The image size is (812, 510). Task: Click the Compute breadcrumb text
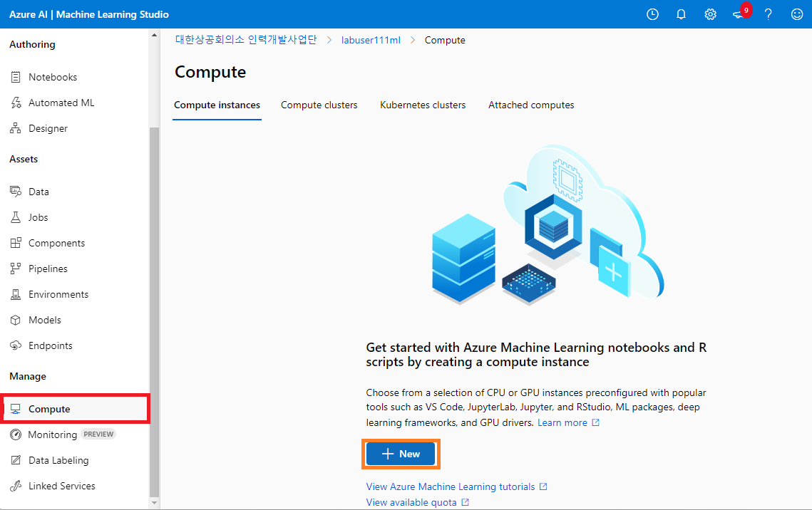click(445, 40)
